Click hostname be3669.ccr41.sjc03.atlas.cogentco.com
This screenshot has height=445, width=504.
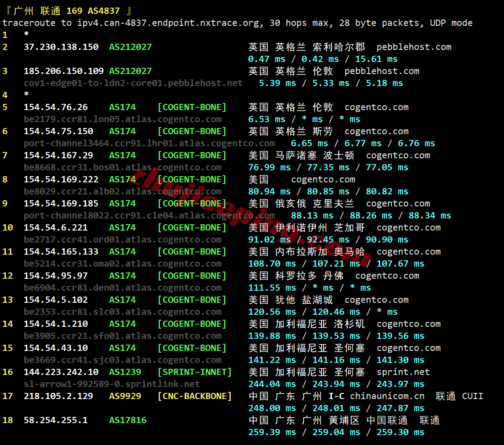pyautogui.click(x=123, y=360)
